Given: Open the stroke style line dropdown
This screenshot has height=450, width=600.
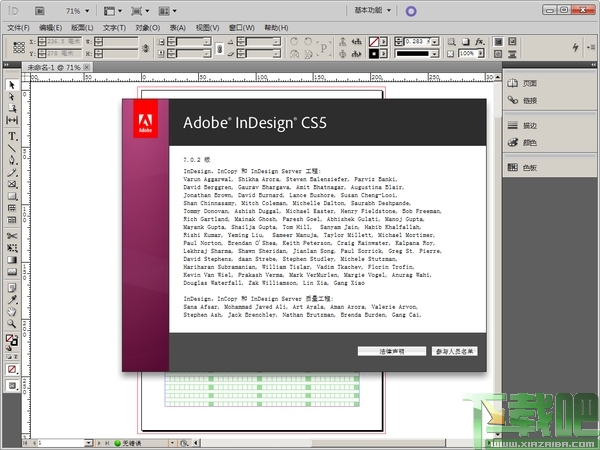Looking at the screenshot, I should coord(434,54).
